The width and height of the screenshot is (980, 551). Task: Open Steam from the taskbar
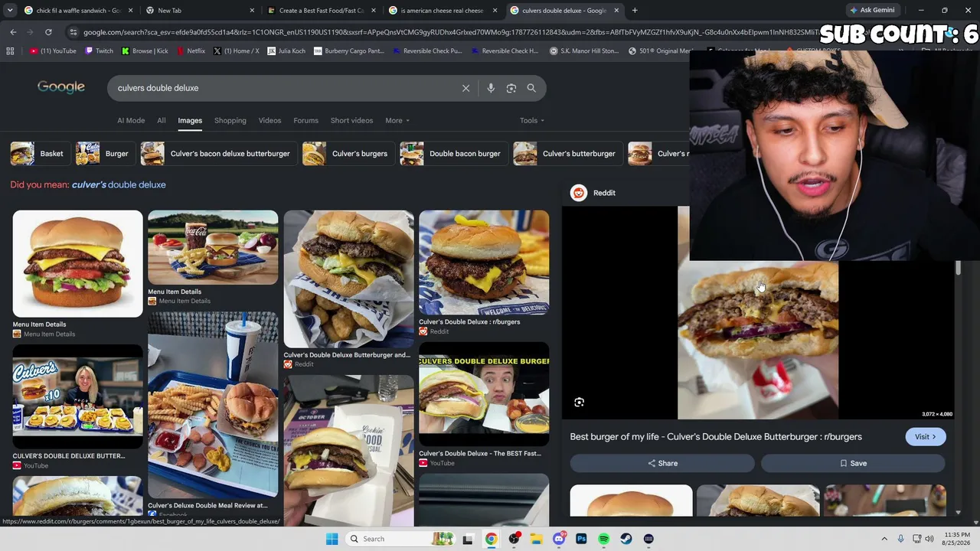point(626,539)
